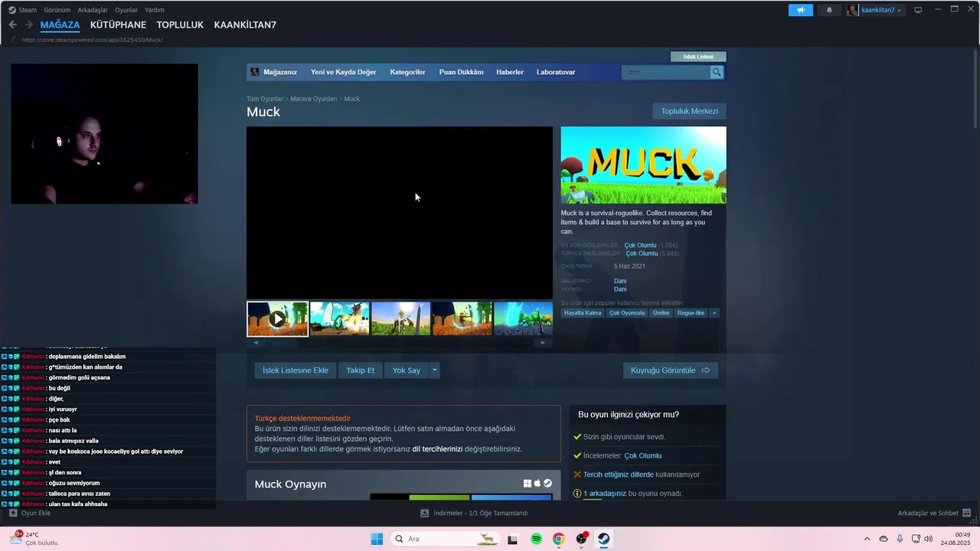Open the İstek Listesi button
This screenshot has height=551, width=980.
point(698,57)
